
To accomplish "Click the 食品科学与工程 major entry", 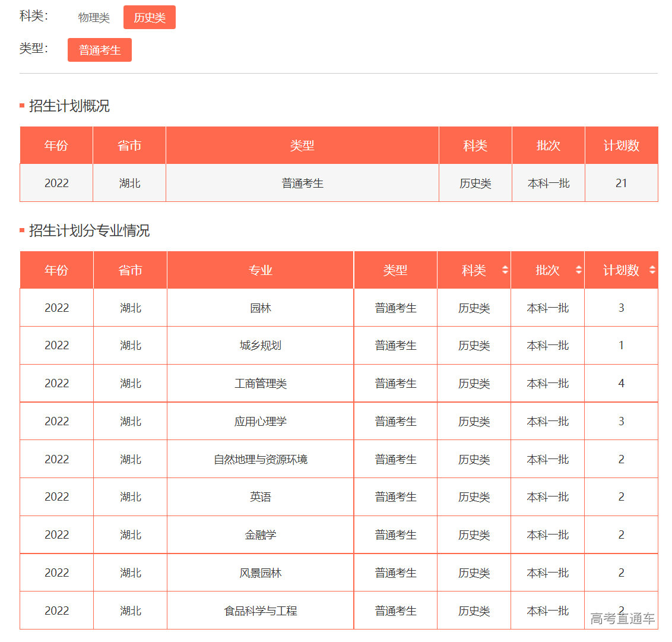I will [x=260, y=611].
